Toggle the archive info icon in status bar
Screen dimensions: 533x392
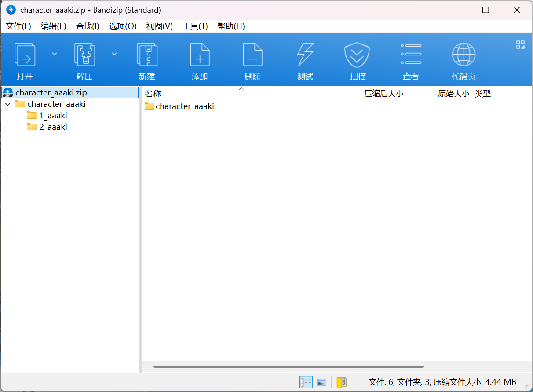(x=342, y=382)
